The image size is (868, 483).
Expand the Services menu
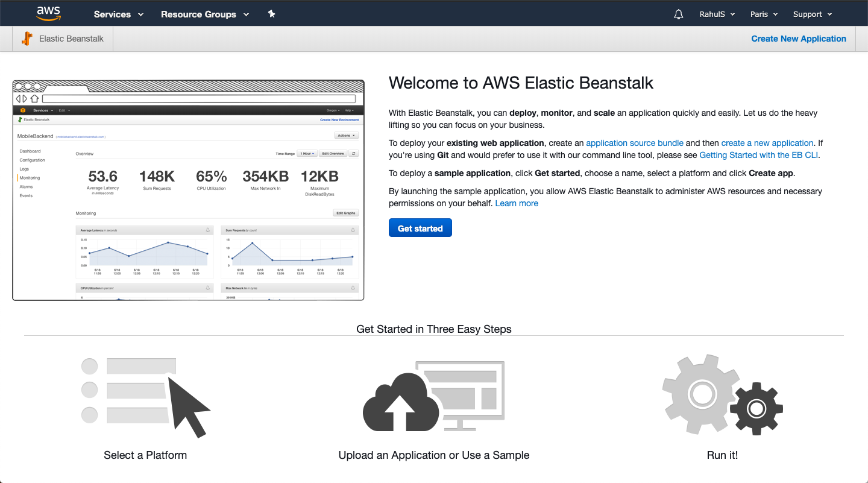pos(119,14)
